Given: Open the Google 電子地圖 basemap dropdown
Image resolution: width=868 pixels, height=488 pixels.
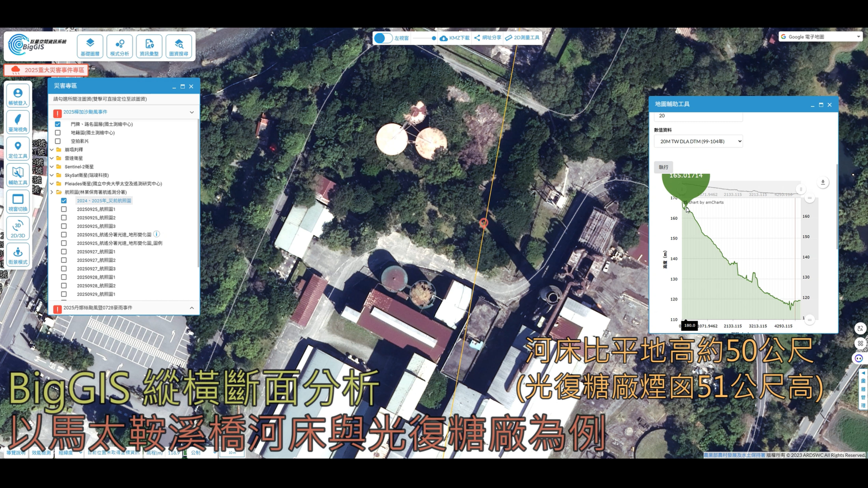Looking at the screenshot, I should 821,37.
